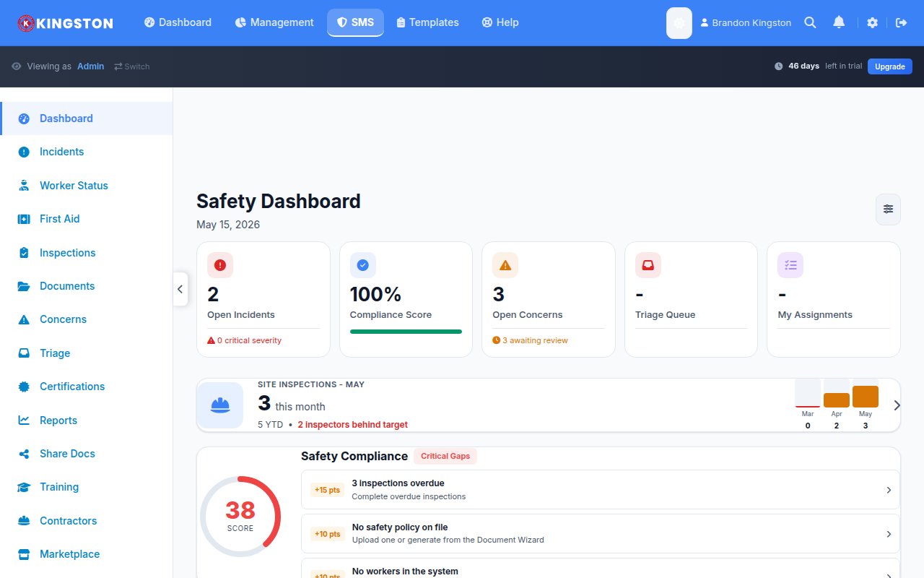Switch the viewing role
This screenshot has height=578, width=924.
(x=131, y=66)
